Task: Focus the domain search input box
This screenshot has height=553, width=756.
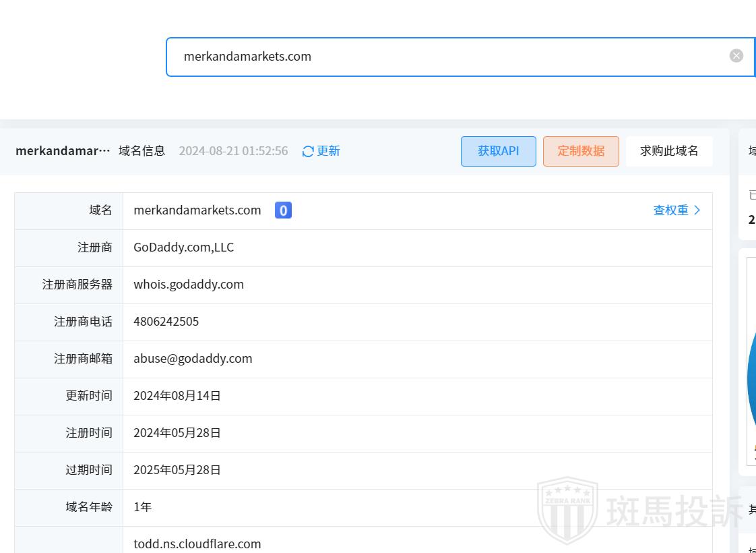Action: [445, 57]
